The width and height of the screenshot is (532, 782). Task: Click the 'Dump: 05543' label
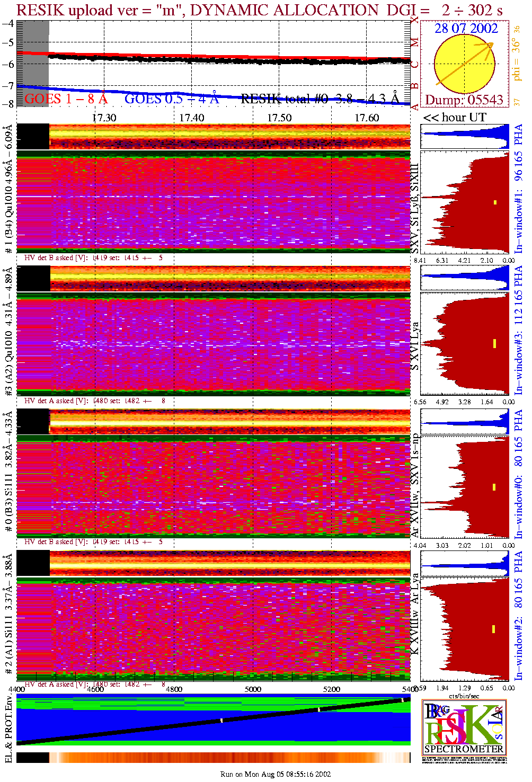tap(464, 100)
